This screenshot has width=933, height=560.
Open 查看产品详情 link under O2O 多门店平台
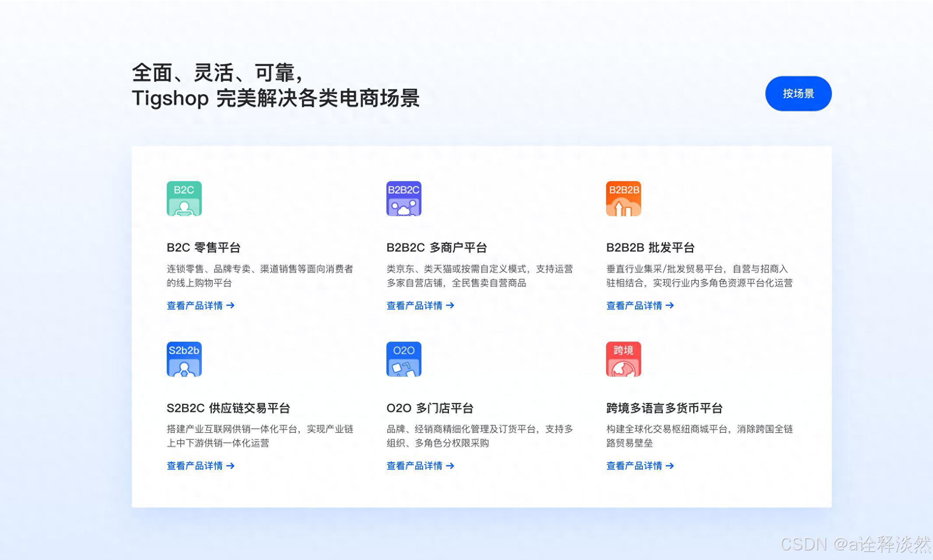tap(421, 466)
